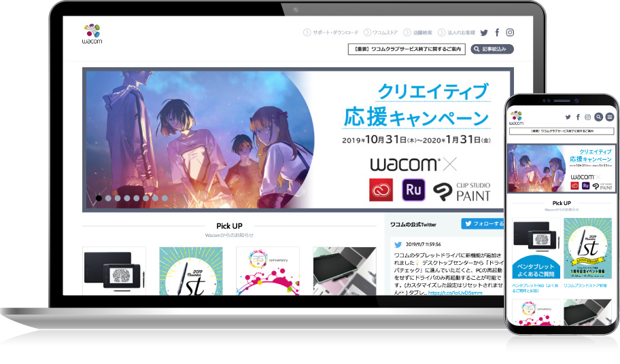The width and height of the screenshot is (620, 364).
Task: Tap the Facebook icon on the phone header
Action: [x=578, y=117]
